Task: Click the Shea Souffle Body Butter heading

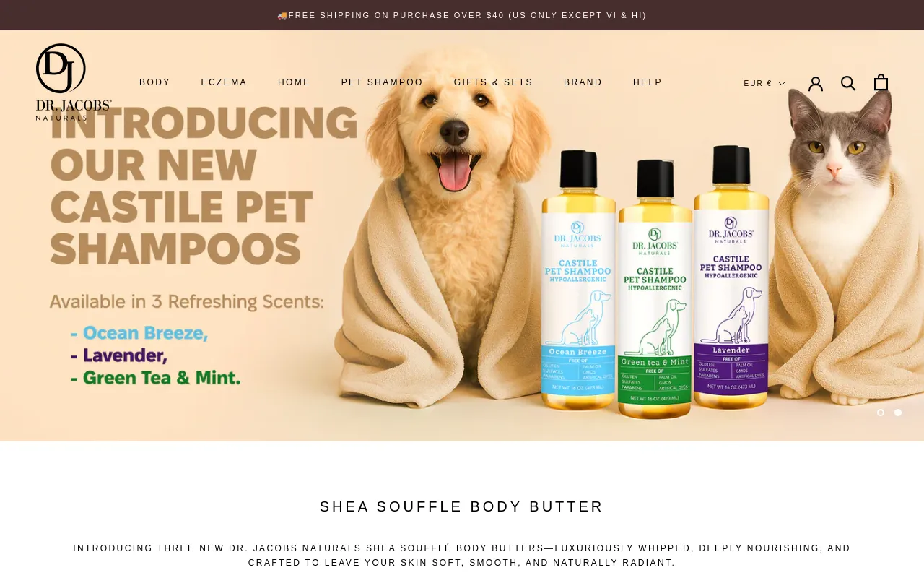Action: tap(462, 506)
